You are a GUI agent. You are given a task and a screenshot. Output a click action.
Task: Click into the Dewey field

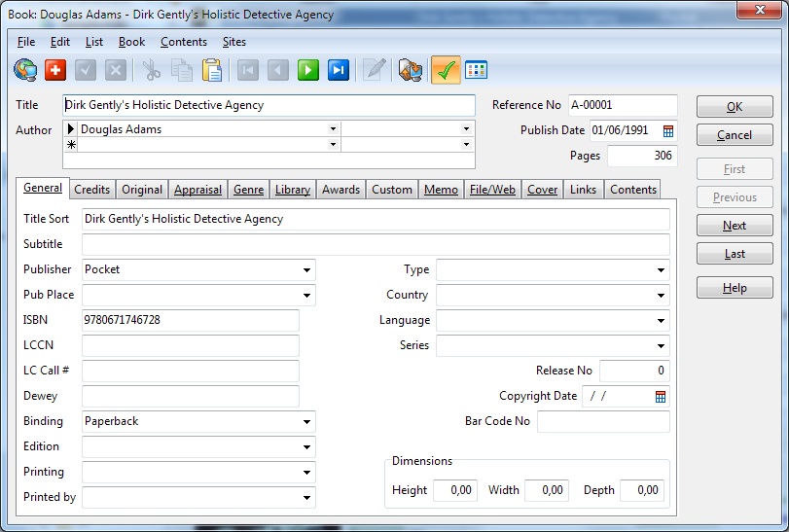191,396
